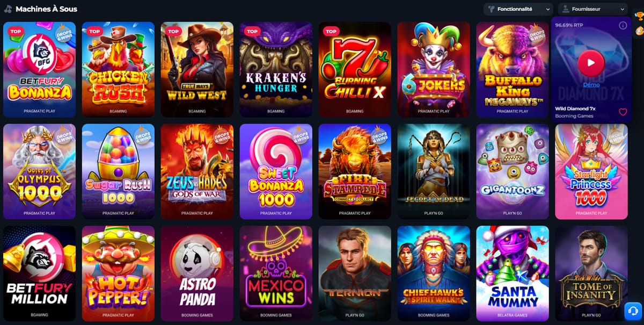Choose the Sweet Bonanza 1000 tile
Image resolution: width=644 pixels, height=325 pixels.
(x=276, y=171)
